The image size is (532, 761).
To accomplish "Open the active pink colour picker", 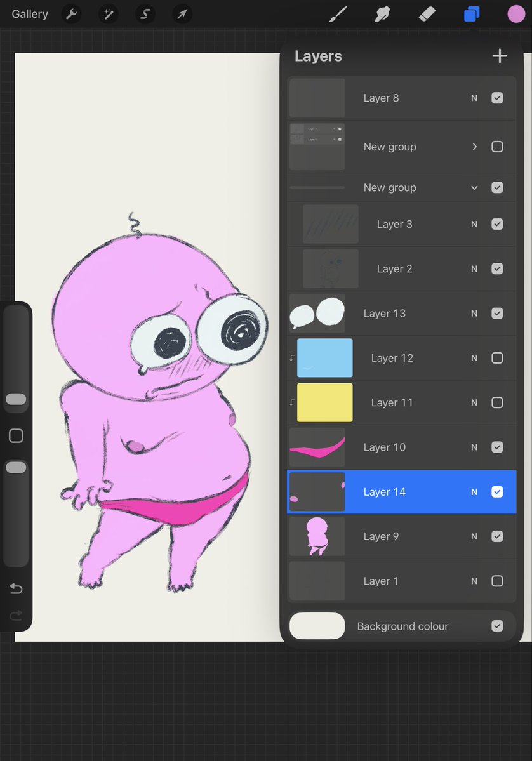I will coord(516,14).
